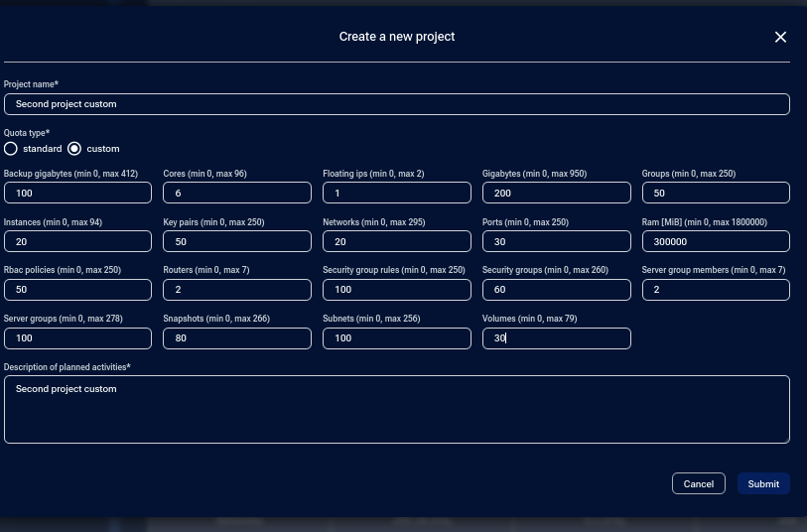Click the Subnets input field
The image size is (807, 532).
pos(397,338)
